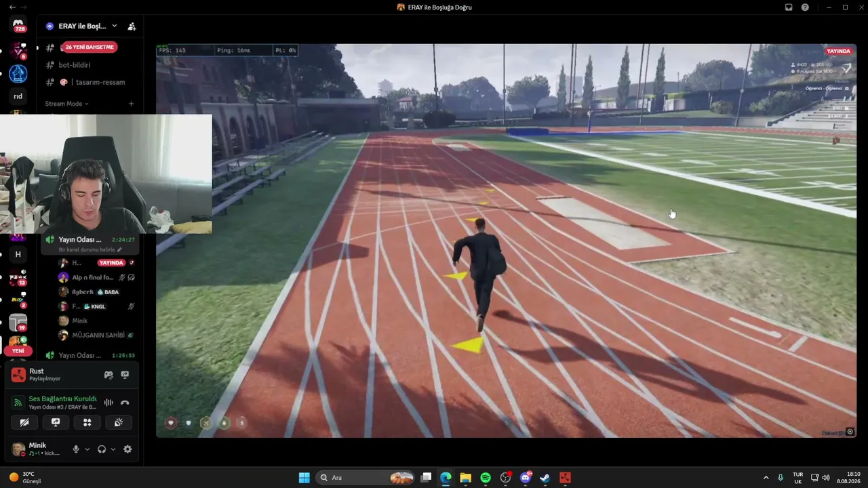
Task: Mute the microphone
Action: coord(76,449)
